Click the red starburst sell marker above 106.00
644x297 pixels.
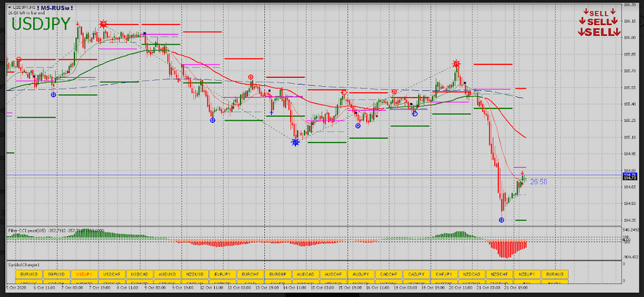(x=103, y=24)
